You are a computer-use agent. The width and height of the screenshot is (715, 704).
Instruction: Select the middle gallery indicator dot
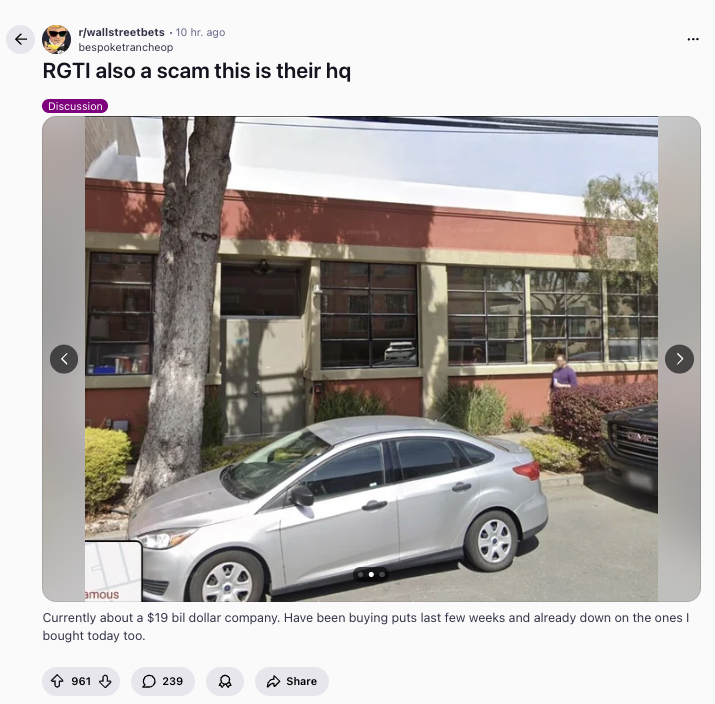coord(371,575)
